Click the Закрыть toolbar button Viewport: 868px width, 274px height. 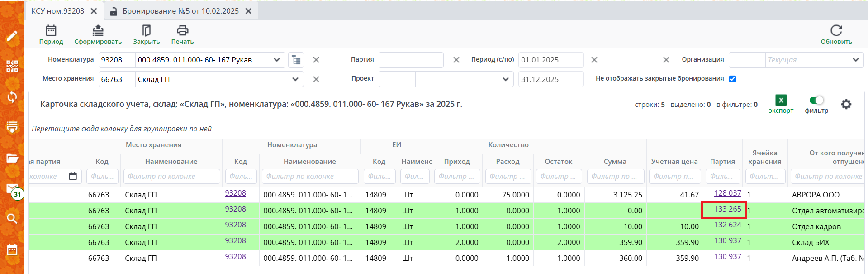[x=146, y=35]
